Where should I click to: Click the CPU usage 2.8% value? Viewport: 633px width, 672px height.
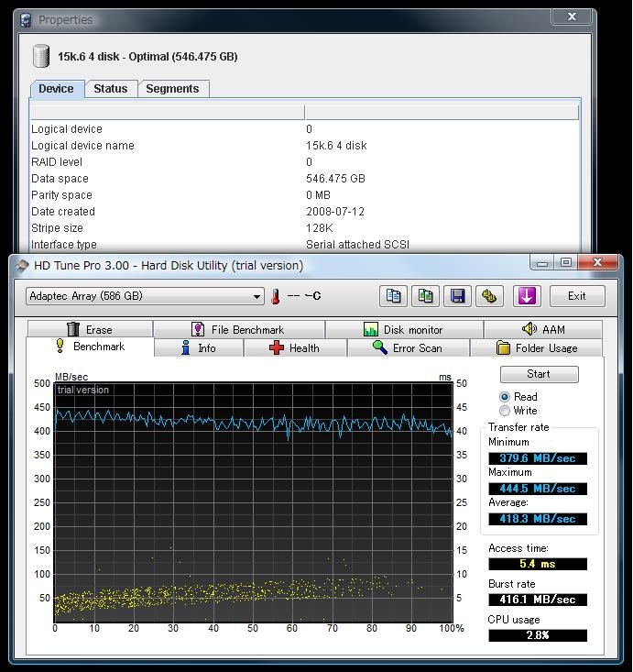click(538, 635)
